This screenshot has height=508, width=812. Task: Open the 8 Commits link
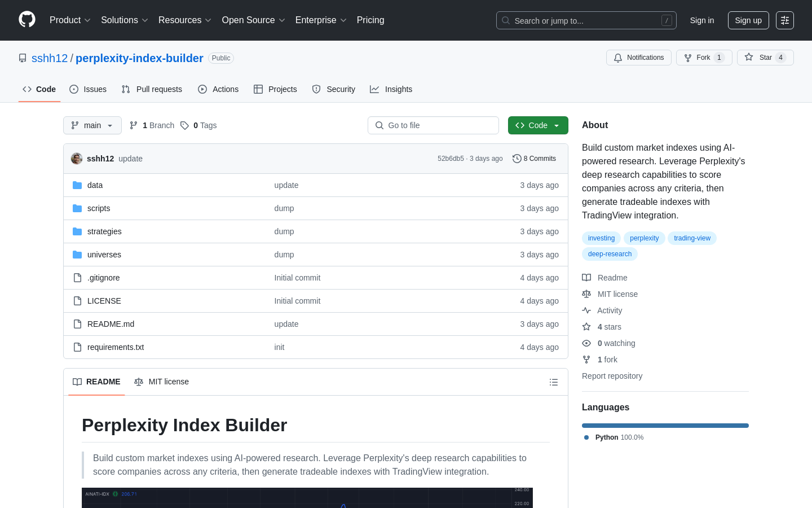coord(534,159)
